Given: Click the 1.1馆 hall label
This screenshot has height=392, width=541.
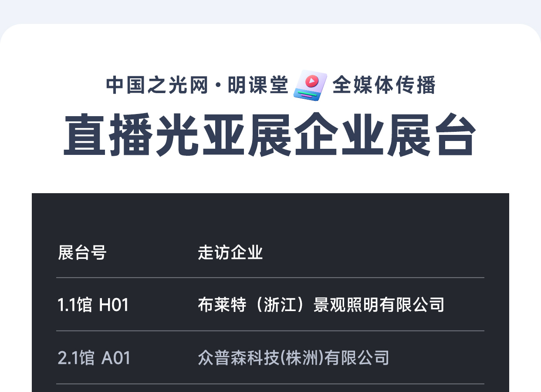Looking at the screenshot, I should (x=74, y=305).
